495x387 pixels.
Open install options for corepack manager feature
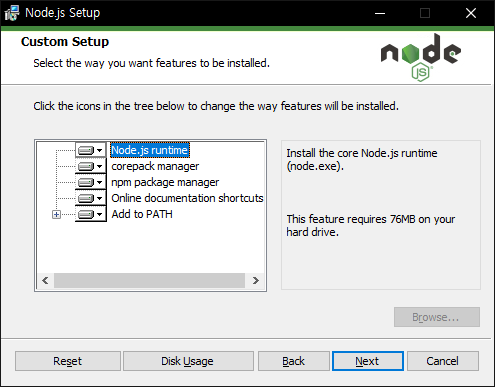point(91,166)
